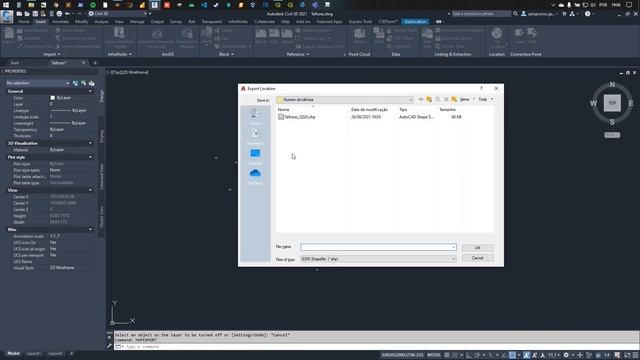Screen dimensions: 640x360
Task: Click Open file icon in quick access toolbar
Action: (x=27, y=13)
